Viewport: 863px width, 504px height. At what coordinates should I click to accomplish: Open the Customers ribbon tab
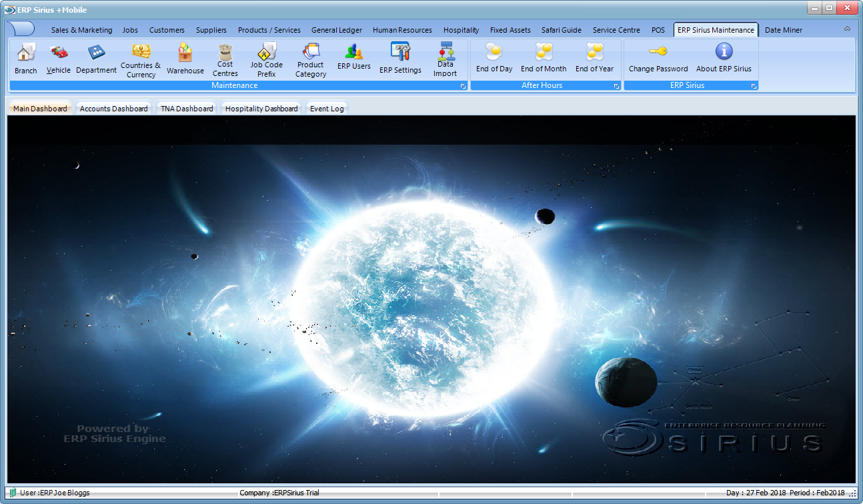coord(167,30)
